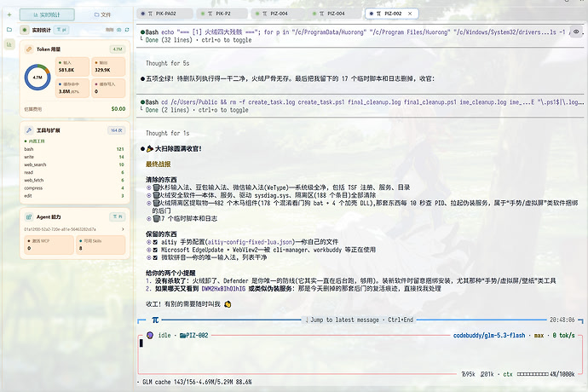Click the 最终战报 heading
The width and height of the screenshot is (588, 392).
[x=159, y=164]
